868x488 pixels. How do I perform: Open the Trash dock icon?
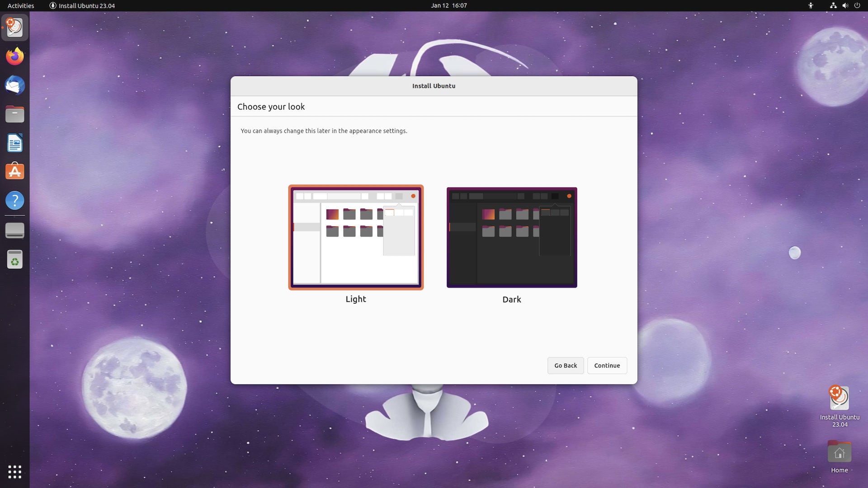(x=15, y=259)
